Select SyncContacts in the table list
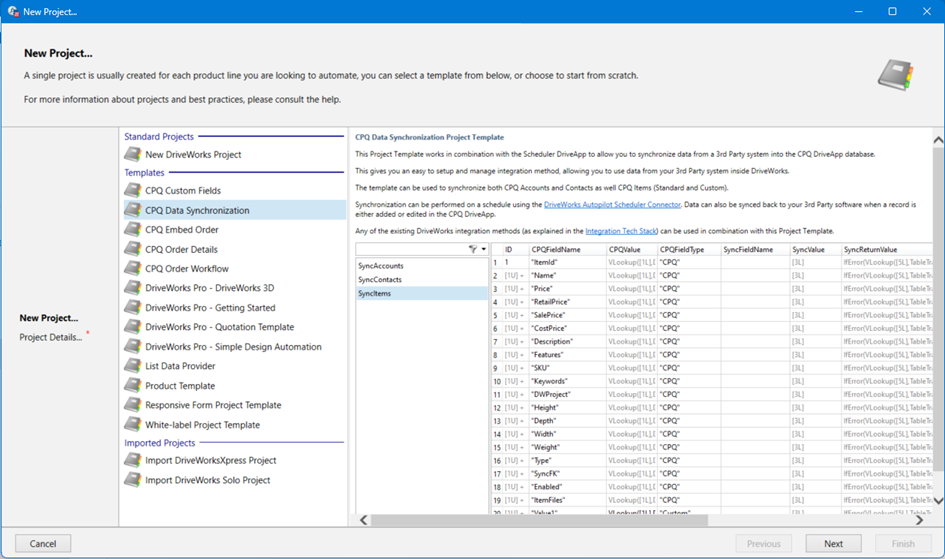The width and height of the screenshot is (945, 559). [422, 280]
